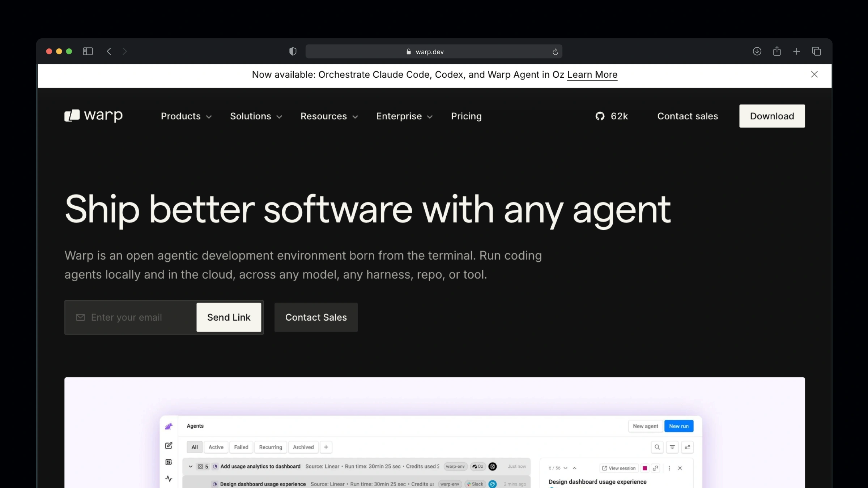This screenshot has width=868, height=488.
Task: Click the New agent button
Action: (x=646, y=426)
